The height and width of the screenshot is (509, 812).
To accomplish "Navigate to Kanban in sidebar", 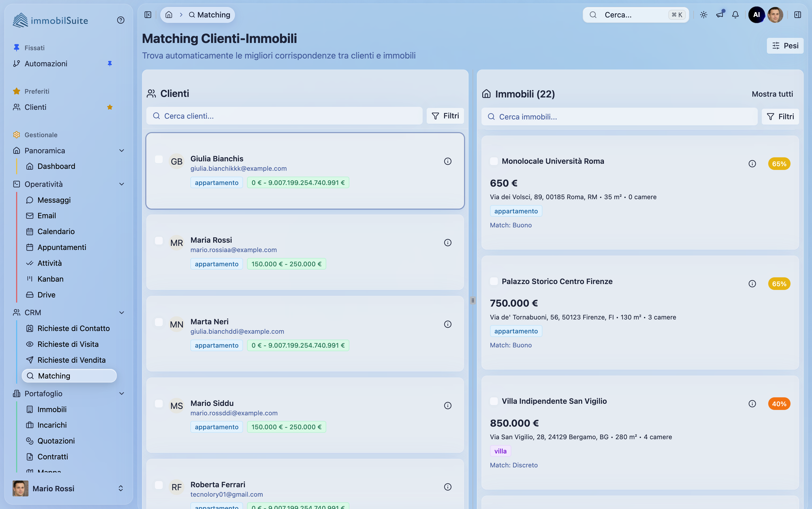I will [x=50, y=279].
